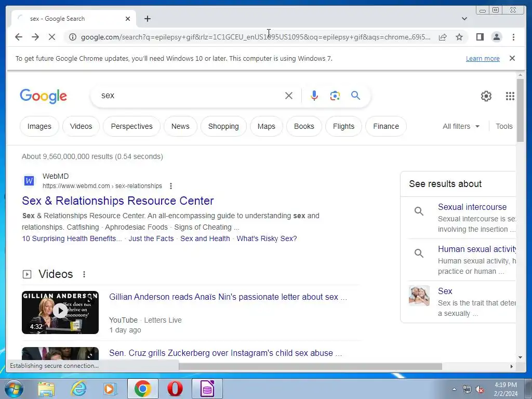
Task: Open the Chrome three-dot menu
Action: [513, 37]
